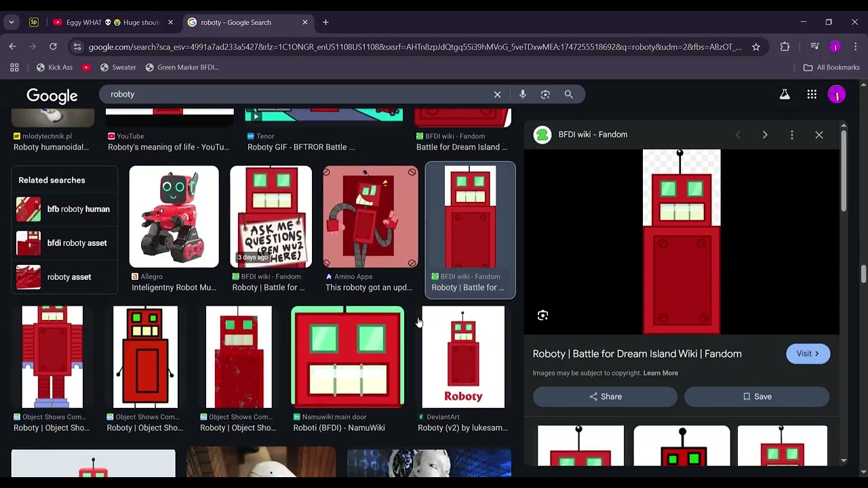Close the YouTube Eggy WHAT tab
This screenshot has width=868, height=488.
170,22
